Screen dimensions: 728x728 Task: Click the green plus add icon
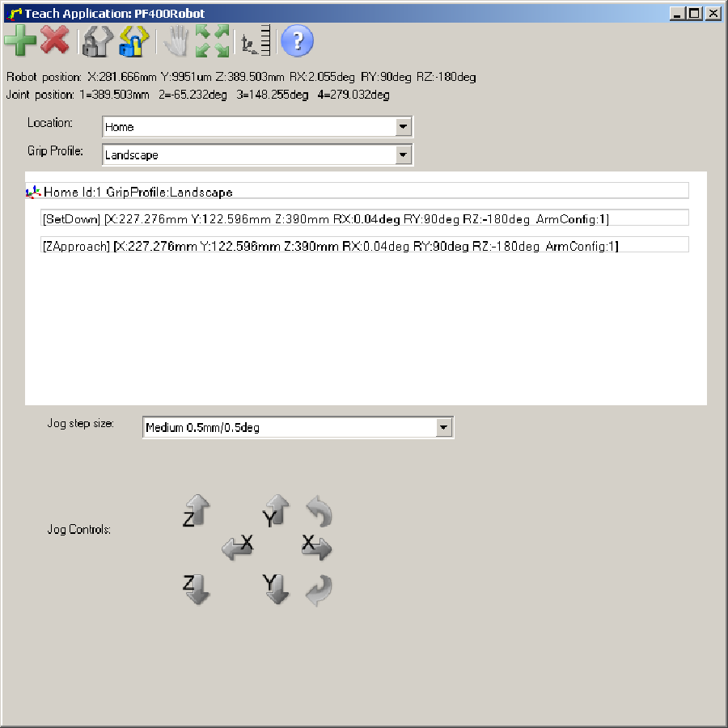20,40
